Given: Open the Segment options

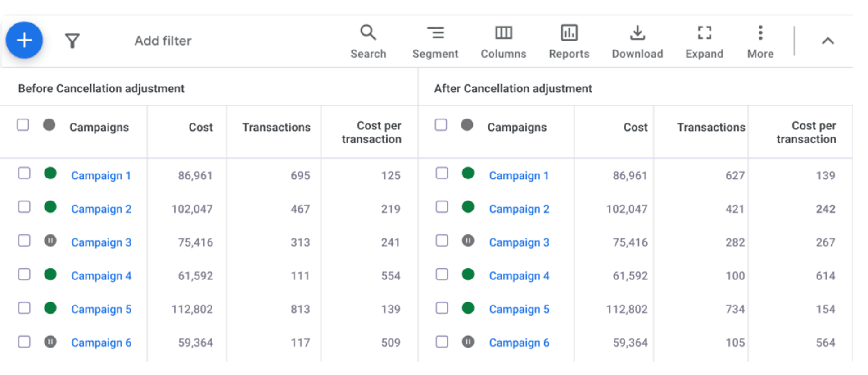Looking at the screenshot, I should click(435, 41).
